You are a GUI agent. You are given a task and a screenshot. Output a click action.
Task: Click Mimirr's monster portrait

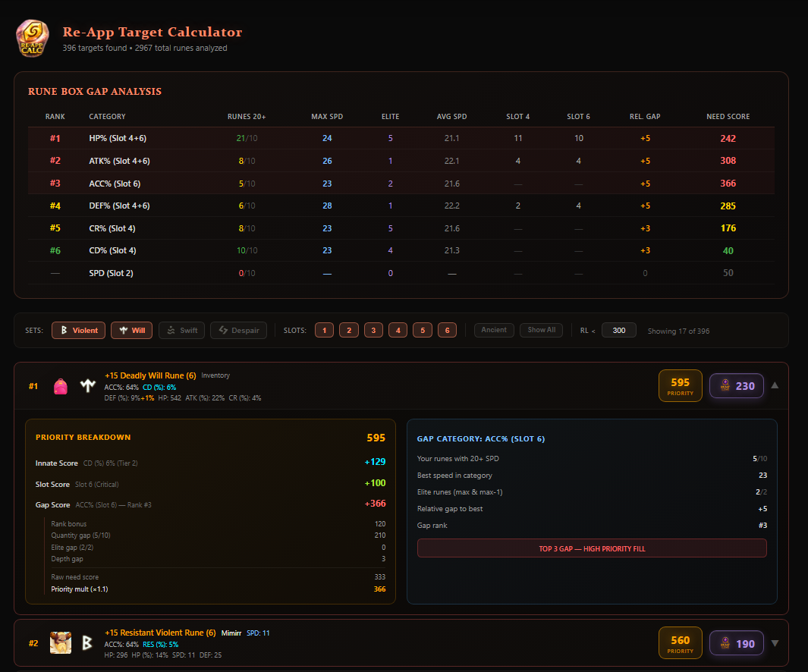tap(60, 642)
